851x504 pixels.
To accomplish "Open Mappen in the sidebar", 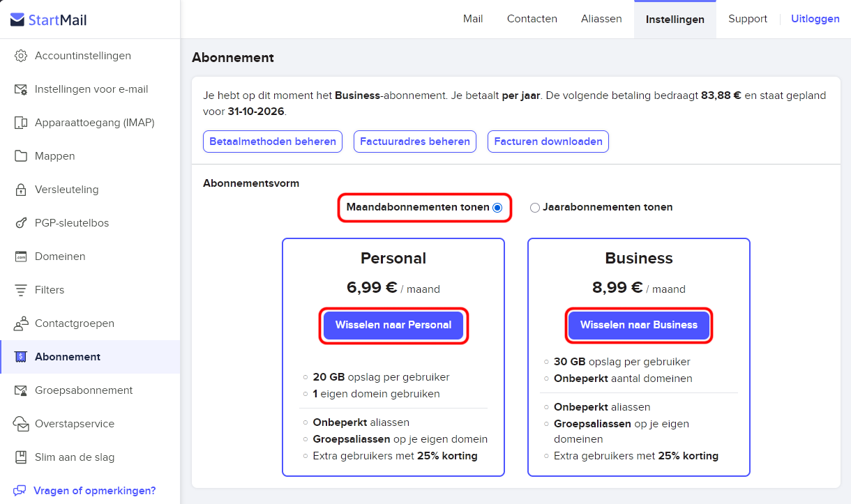I will click(90, 156).
